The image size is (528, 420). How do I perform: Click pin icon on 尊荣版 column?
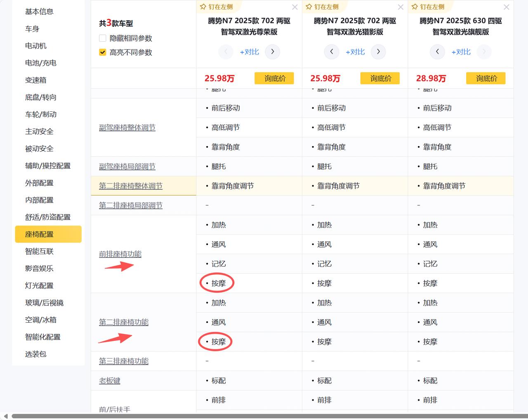click(x=203, y=7)
